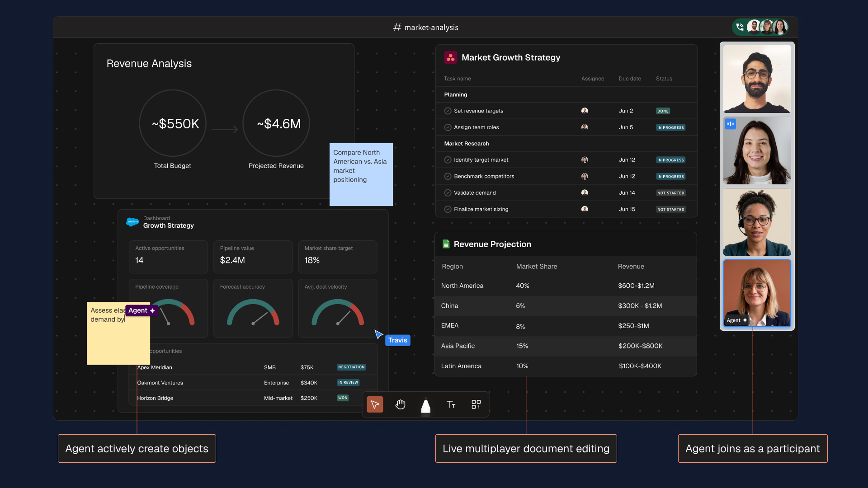
Task: Click the WON badge for Horizon Bridge
Action: 343,398
